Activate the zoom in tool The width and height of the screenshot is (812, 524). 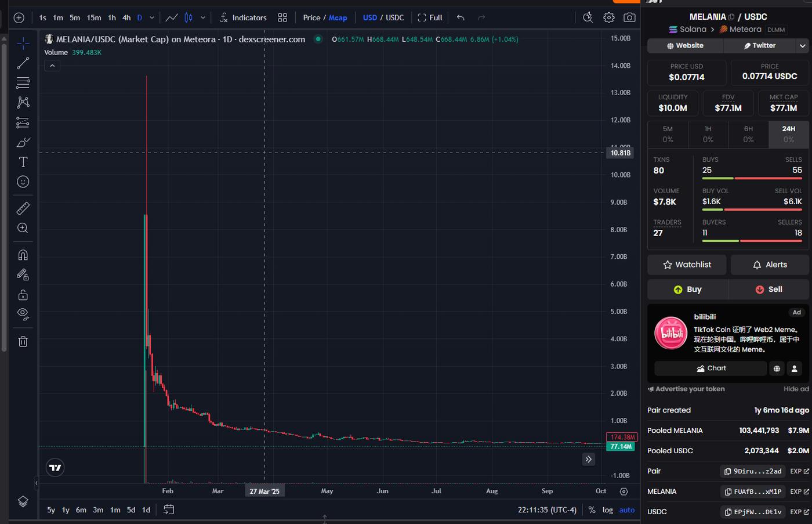[x=23, y=228]
